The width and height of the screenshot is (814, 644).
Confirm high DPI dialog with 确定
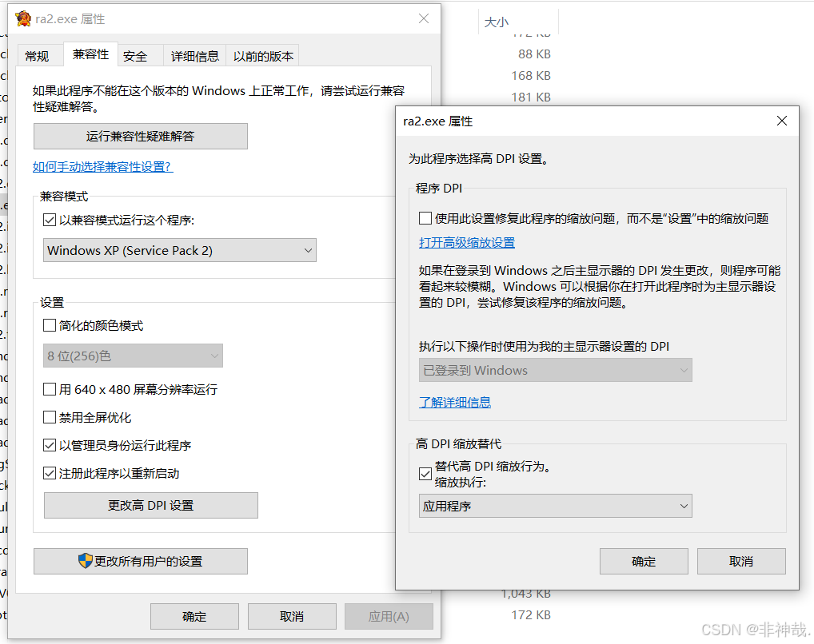coord(644,562)
